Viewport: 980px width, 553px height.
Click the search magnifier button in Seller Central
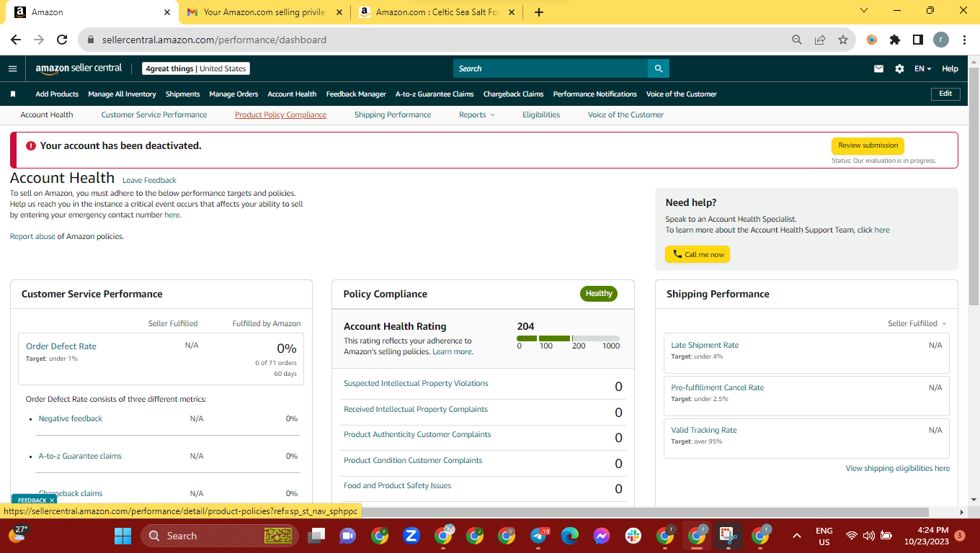pyautogui.click(x=659, y=68)
